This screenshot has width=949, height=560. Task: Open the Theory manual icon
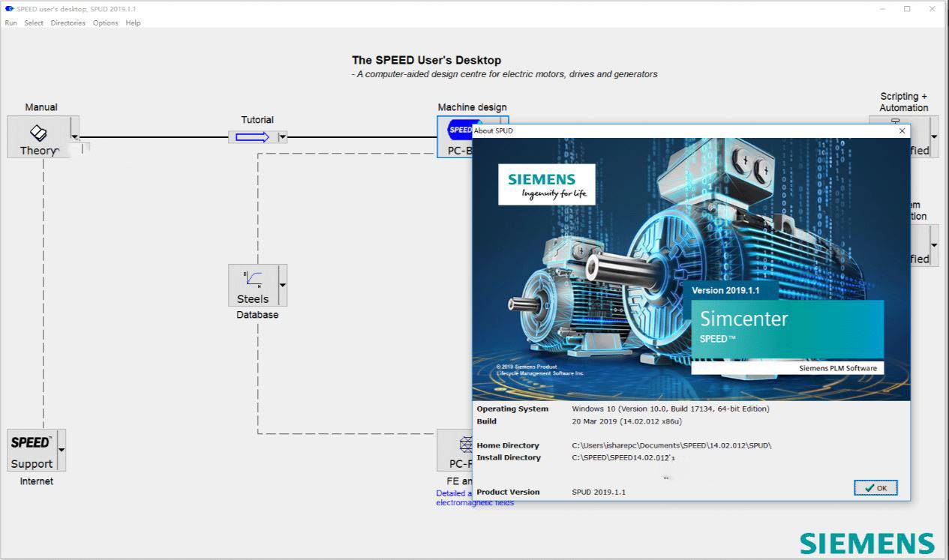coord(39,136)
